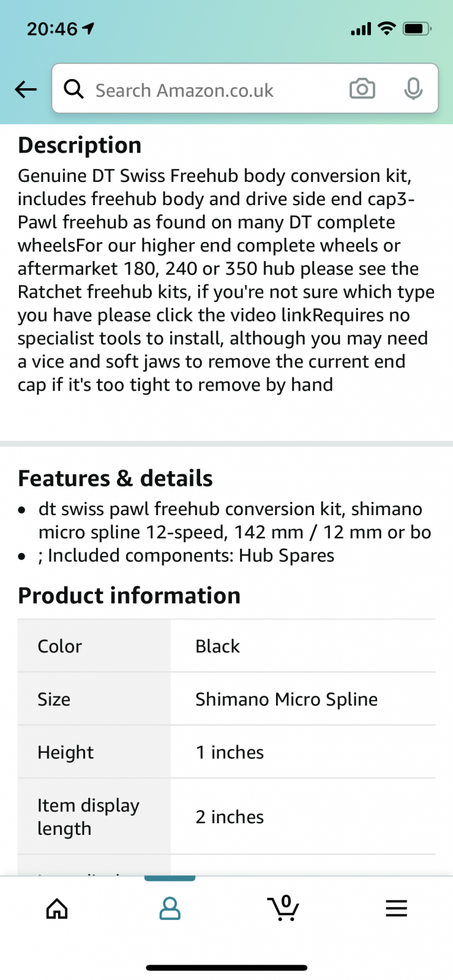This screenshot has width=453, height=980.
Task: Go to Home tab icon
Action: pyautogui.click(x=57, y=908)
